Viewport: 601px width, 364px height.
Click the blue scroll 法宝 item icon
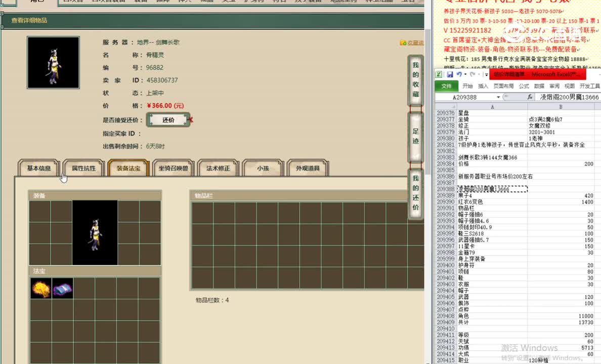(62, 289)
